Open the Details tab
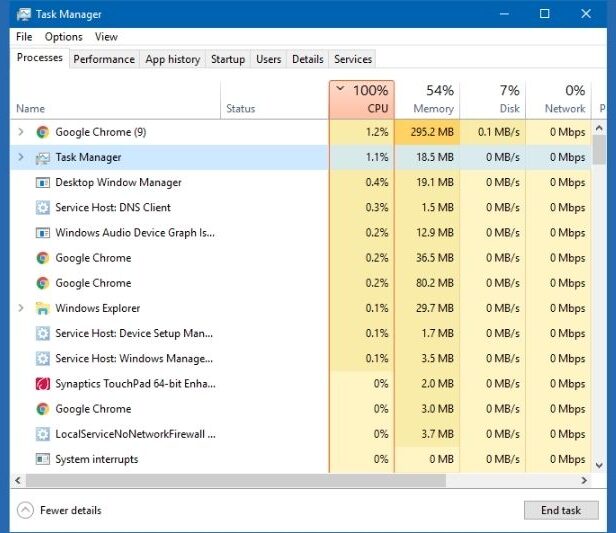The width and height of the screenshot is (616, 533). pyautogui.click(x=308, y=59)
